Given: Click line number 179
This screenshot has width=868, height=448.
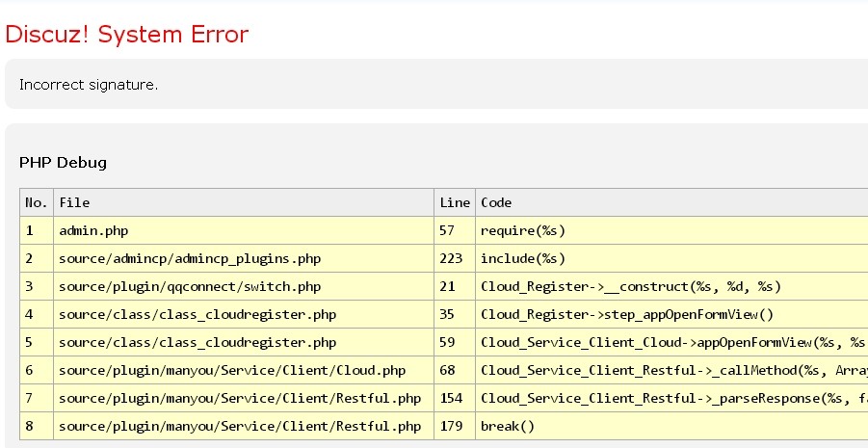Looking at the screenshot, I should [x=455, y=427].
